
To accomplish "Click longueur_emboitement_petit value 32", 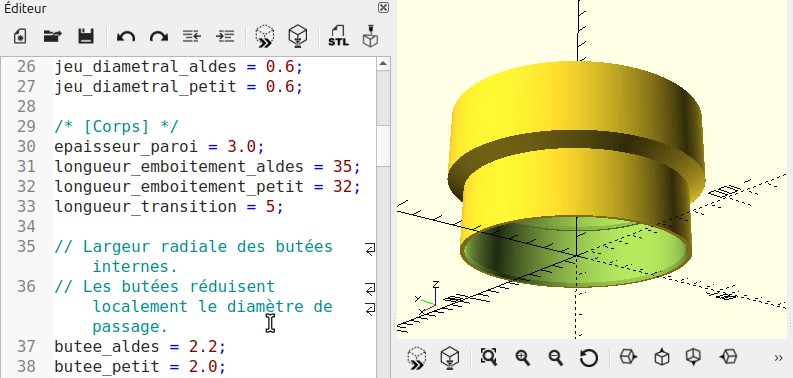I will click(x=342, y=187).
